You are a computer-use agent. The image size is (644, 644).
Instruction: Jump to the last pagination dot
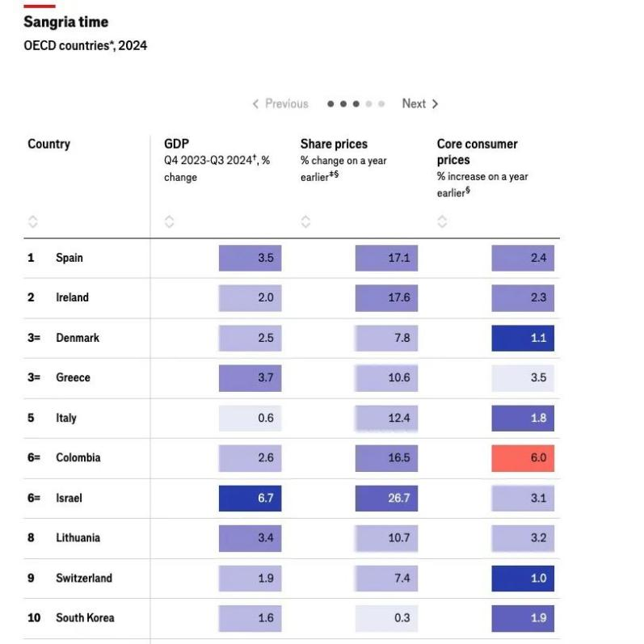coord(381,103)
